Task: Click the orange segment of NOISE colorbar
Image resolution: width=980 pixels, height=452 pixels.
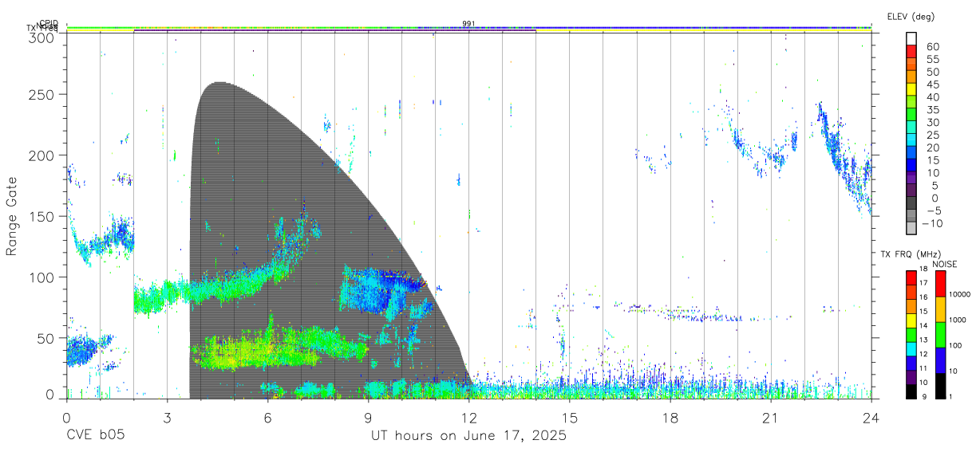Action: (940, 309)
